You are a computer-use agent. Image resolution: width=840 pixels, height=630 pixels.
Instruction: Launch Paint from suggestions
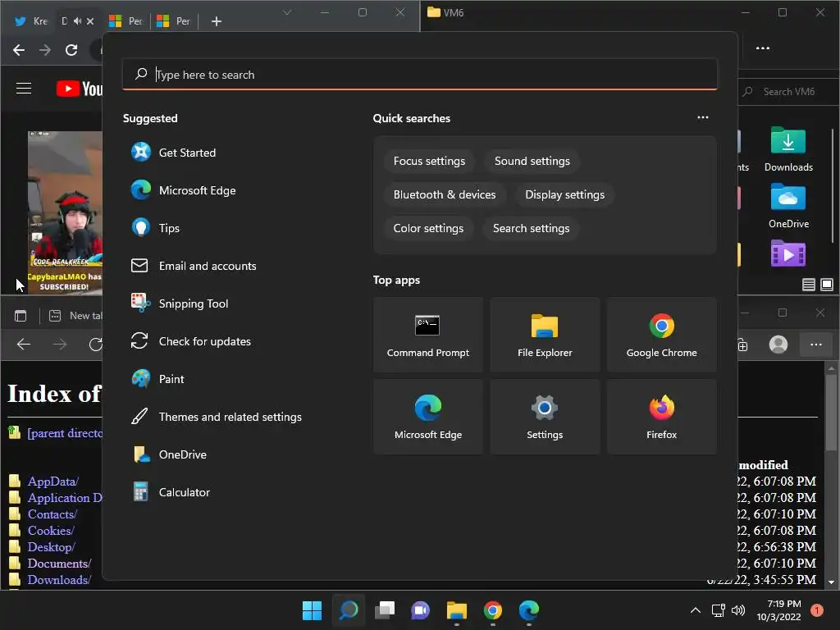coord(157,379)
